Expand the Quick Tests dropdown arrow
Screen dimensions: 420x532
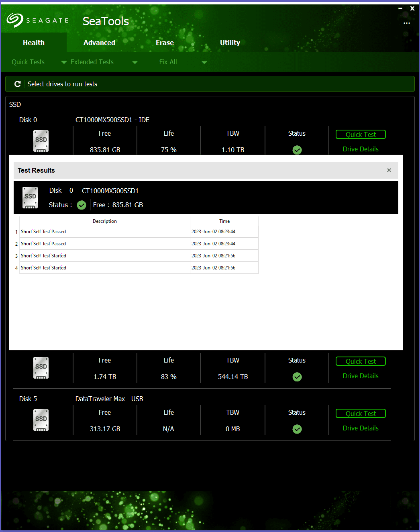coord(64,62)
